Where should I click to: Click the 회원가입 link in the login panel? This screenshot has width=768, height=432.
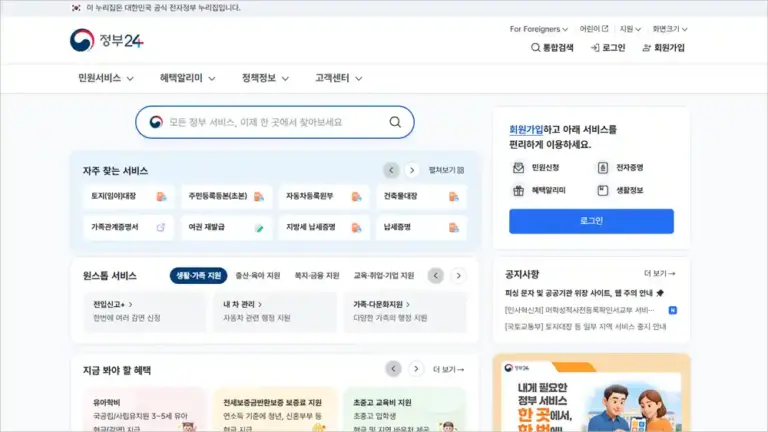click(526, 129)
